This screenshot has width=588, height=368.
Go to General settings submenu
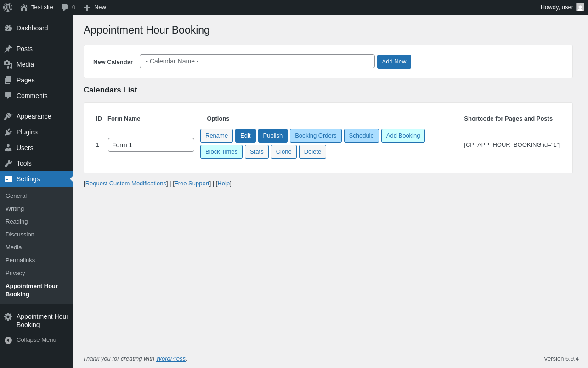pyautogui.click(x=16, y=196)
